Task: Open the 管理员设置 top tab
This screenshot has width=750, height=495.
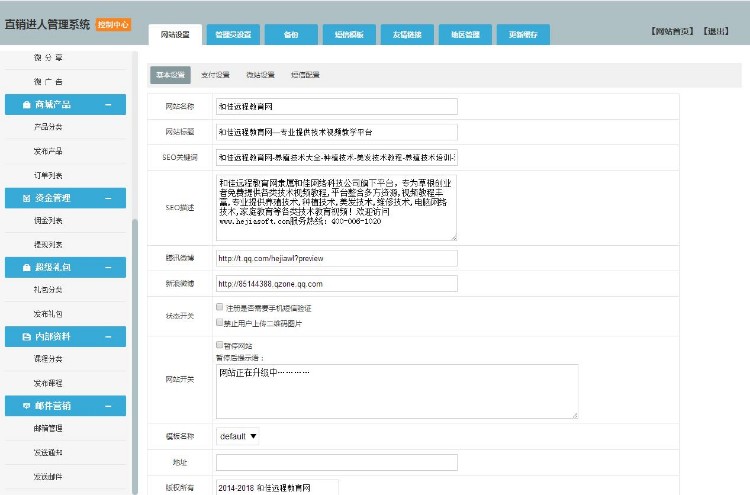Action: [x=233, y=34]
